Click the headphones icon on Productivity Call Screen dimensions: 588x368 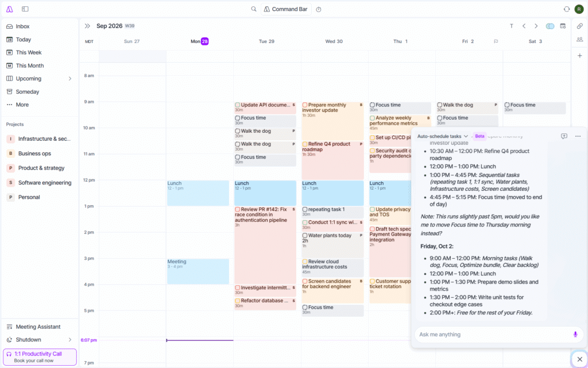(9, 354)
